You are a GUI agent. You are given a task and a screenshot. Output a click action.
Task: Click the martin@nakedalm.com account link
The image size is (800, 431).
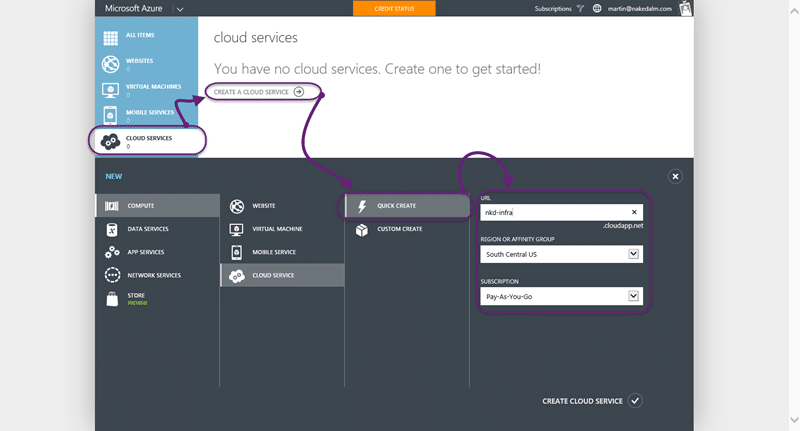coord(640,9)
